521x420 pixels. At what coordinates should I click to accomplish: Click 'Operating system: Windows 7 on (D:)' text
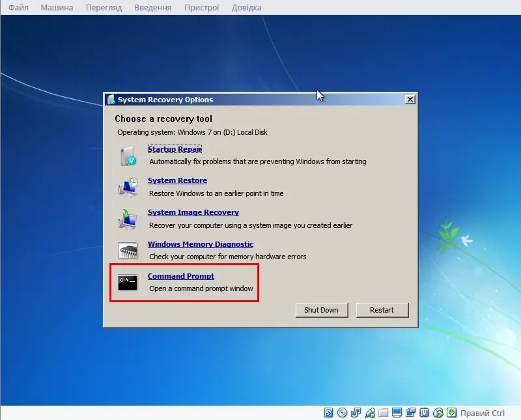pos(192,132)
